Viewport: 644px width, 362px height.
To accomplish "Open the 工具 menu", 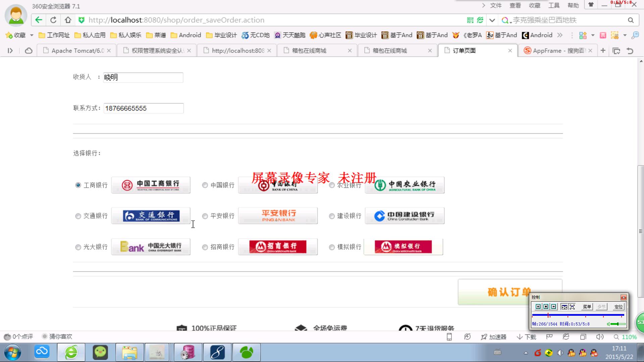I will tap(554, 5).
